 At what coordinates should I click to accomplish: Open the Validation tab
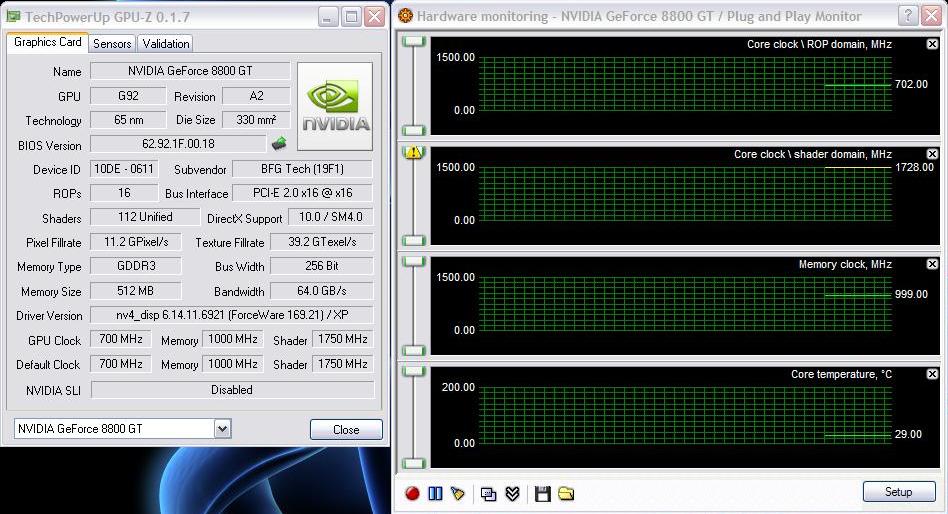165,44
